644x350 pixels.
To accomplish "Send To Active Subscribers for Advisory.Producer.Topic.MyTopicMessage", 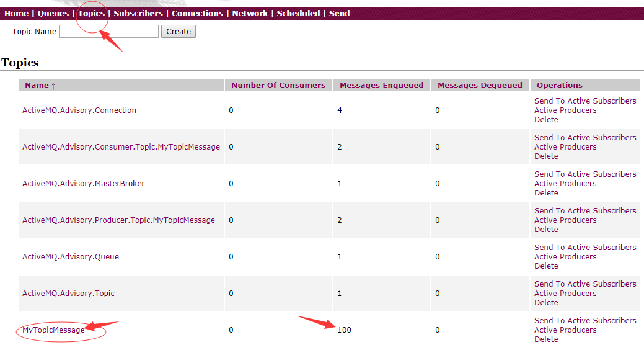I will 585,210.
